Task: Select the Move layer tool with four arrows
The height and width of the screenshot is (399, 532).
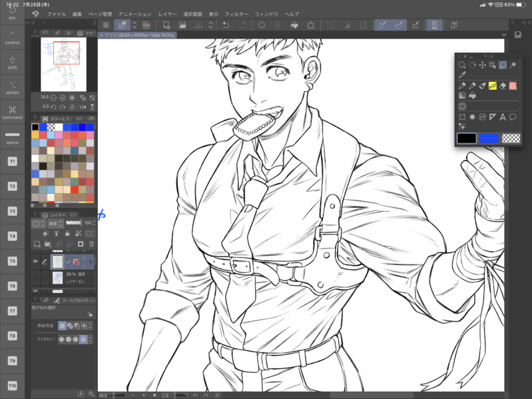Action: (x=482, y=65)
